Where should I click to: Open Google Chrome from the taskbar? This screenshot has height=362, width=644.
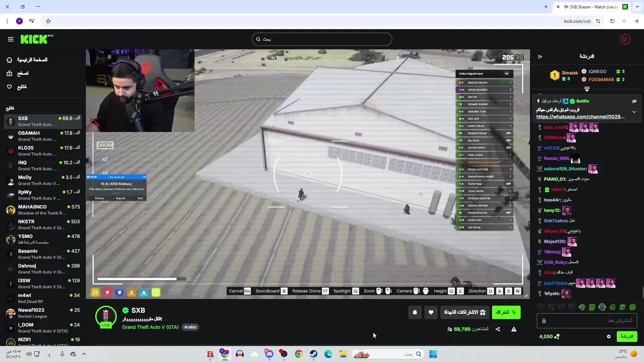(298, 354)
